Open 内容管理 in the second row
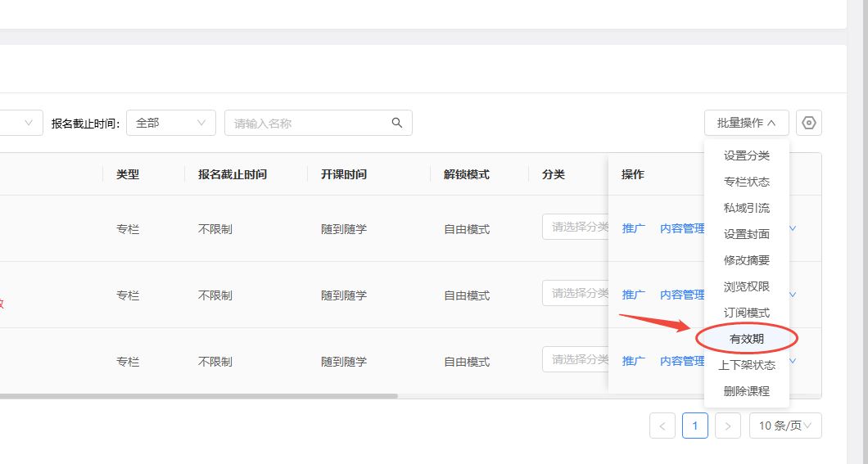Image resolution: width=868 pixels, height=464 pixels. click(x=682, y=295)
